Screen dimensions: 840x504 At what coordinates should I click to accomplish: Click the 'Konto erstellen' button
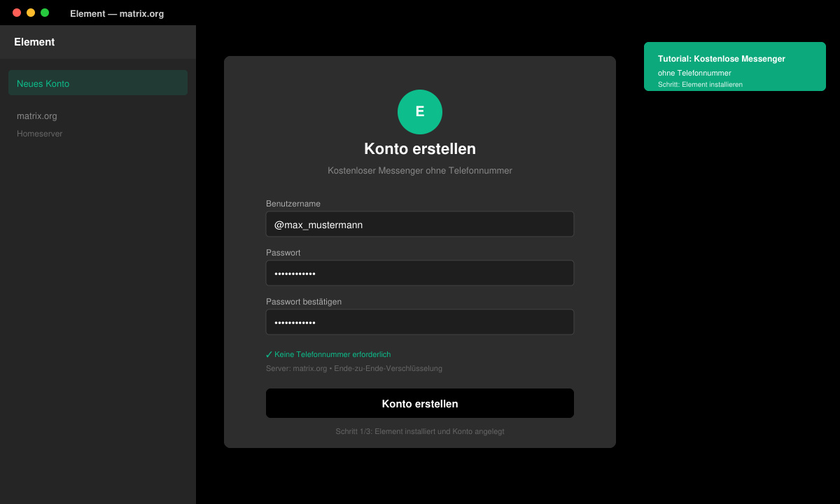tap(420, 403)
